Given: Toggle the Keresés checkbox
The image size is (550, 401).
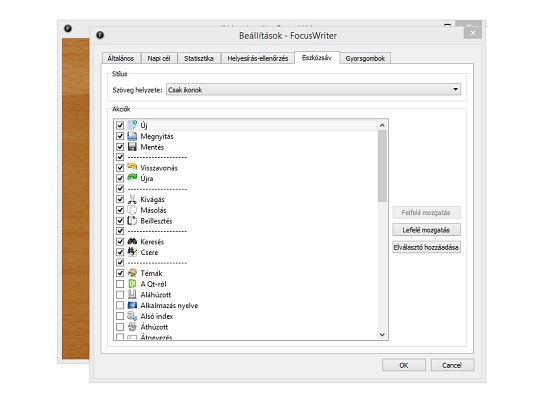Looking at the screenshot, I should pyautogui.click(x=120, y=241).
